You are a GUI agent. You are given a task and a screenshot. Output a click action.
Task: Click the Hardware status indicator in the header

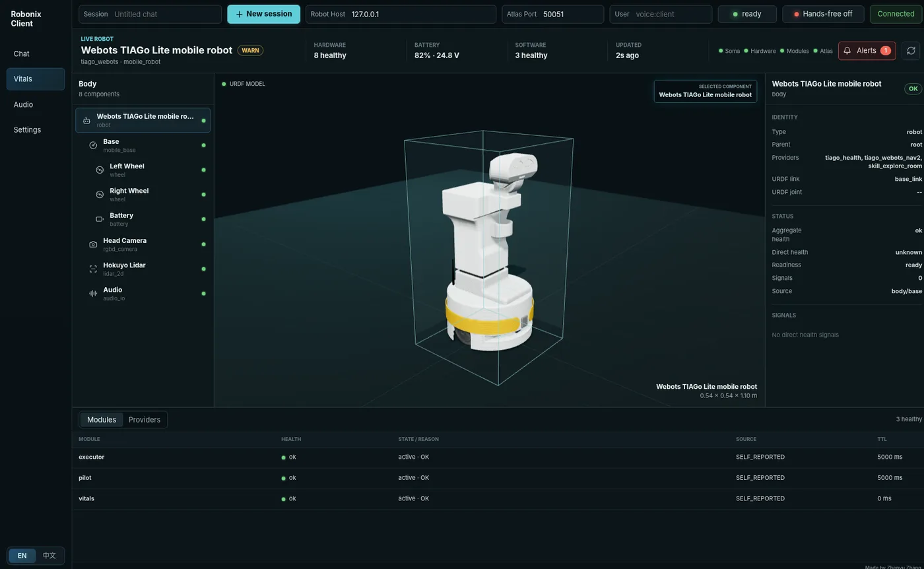(760, 51)
